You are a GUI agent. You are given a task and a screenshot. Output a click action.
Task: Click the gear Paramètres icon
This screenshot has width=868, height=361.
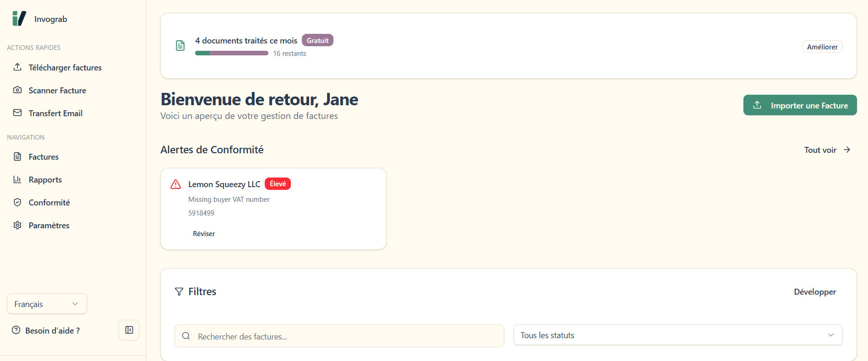click(17, 225)
